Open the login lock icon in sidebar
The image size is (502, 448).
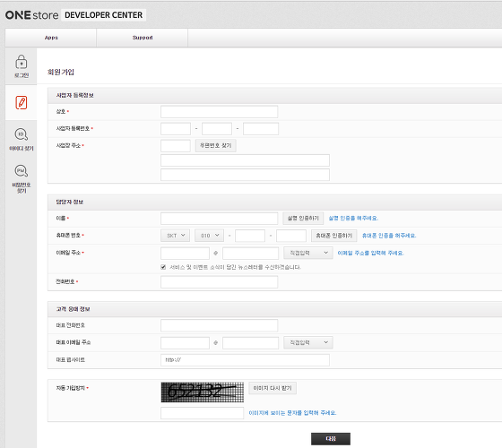click(22, 62)
